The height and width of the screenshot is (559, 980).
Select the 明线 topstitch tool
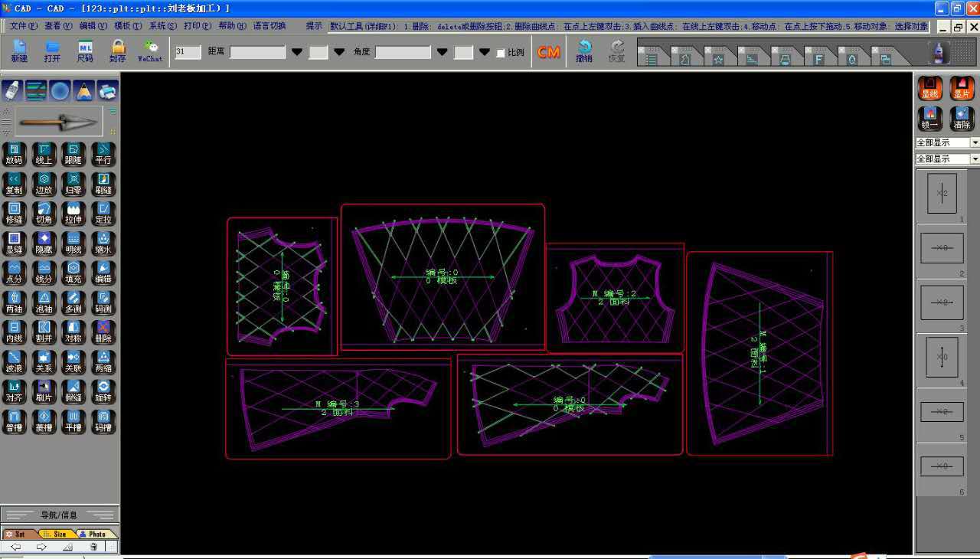click(x=73, y=244)
